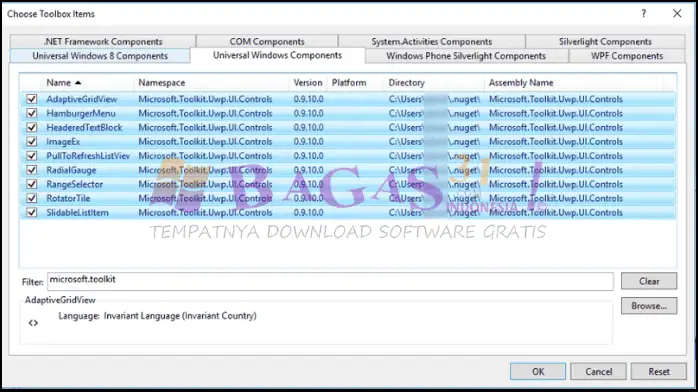Image resolution: width=698 pixels, height=392 pixels.
Task: Sort by the Version column header
Action: 308,83
